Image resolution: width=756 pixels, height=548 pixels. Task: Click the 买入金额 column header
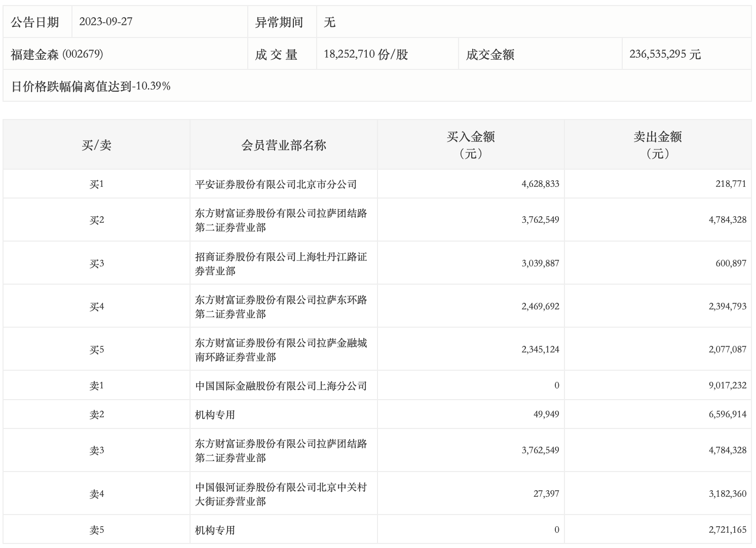pos(470,145)
